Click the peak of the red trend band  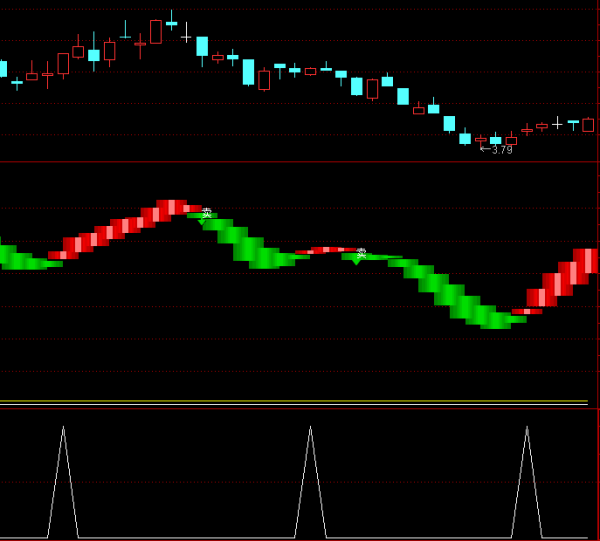pos(172,206)
